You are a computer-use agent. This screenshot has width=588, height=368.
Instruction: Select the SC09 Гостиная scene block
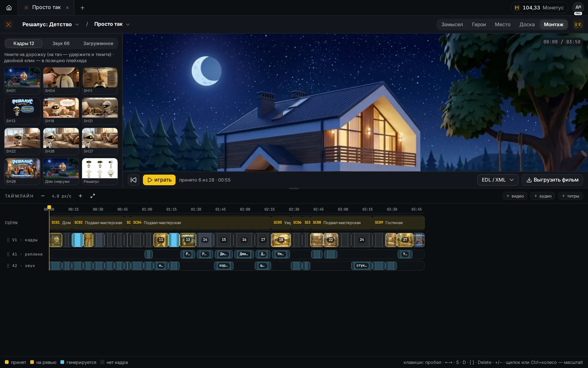point(398,223)
